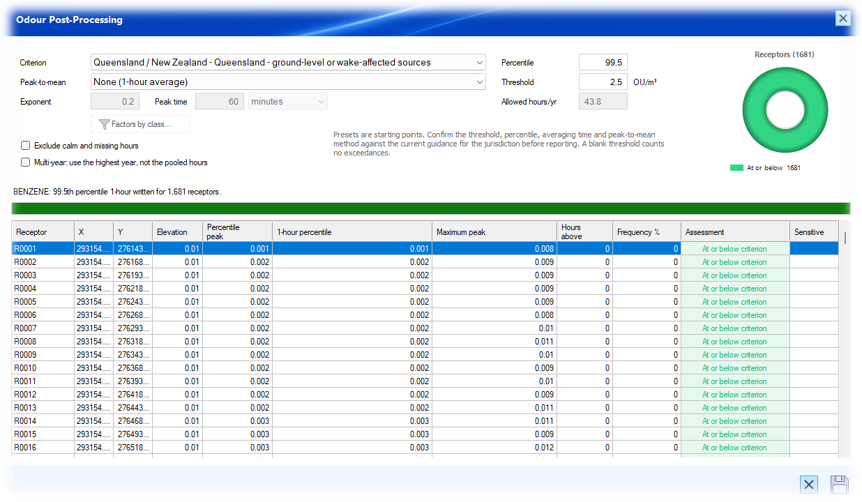Image resolution: width=862 pixels, height=502 pixels.
Task: Select receptor row R0007
Action: click(x=425, y=328)
